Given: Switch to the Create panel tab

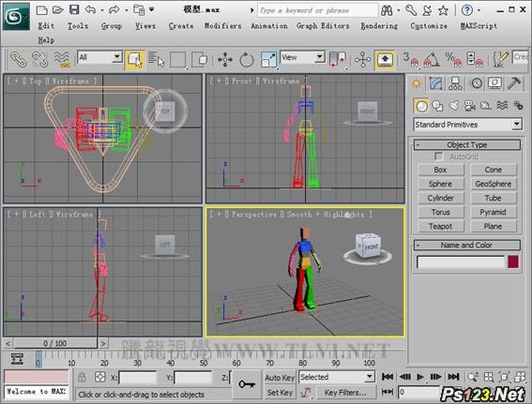Looking at the screenshot, I should pyautogui.click(x=417, y=83).
